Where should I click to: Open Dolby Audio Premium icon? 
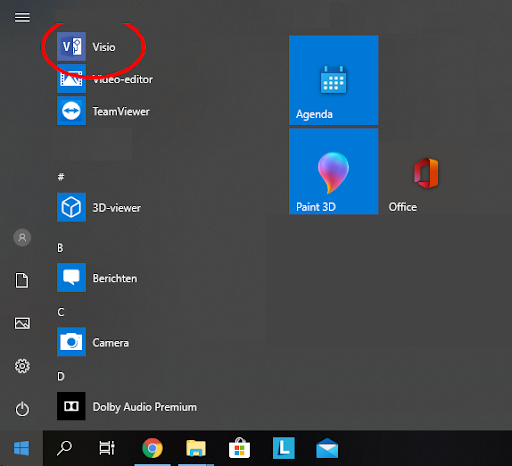[71, 406]
